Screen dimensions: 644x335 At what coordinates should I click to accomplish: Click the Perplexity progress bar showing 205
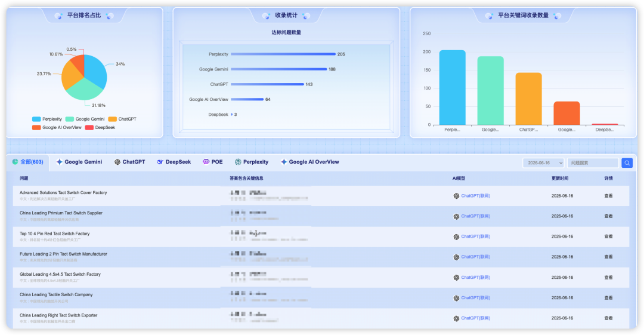[x=283, y=54]
